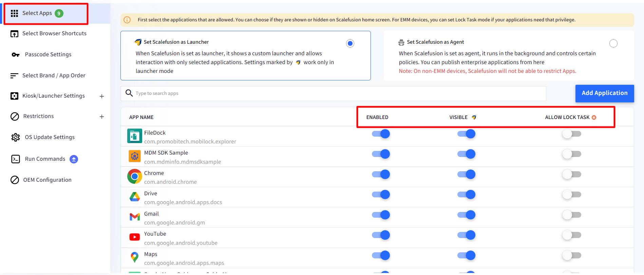Screen dimensions: 644x275
Task: Click the search magnifier icon
Action: [x=129, y=93]
